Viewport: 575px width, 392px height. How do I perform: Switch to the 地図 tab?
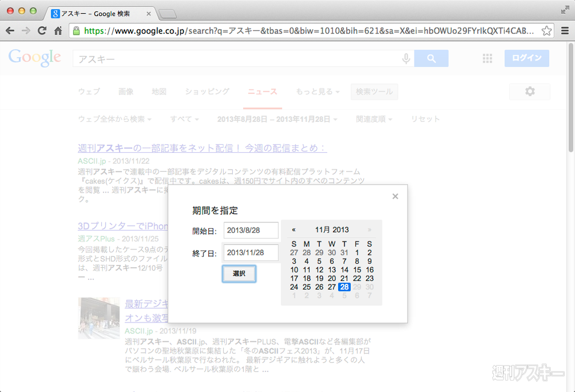(159, 91)
